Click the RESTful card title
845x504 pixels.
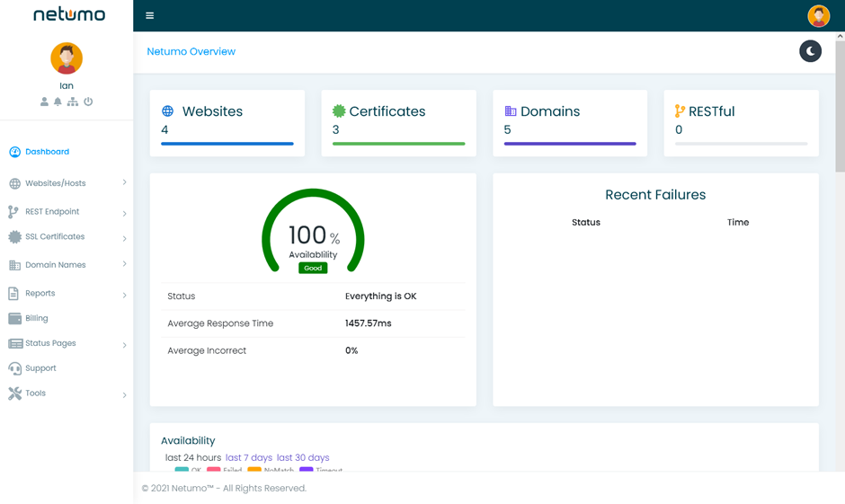coord(711,111)
